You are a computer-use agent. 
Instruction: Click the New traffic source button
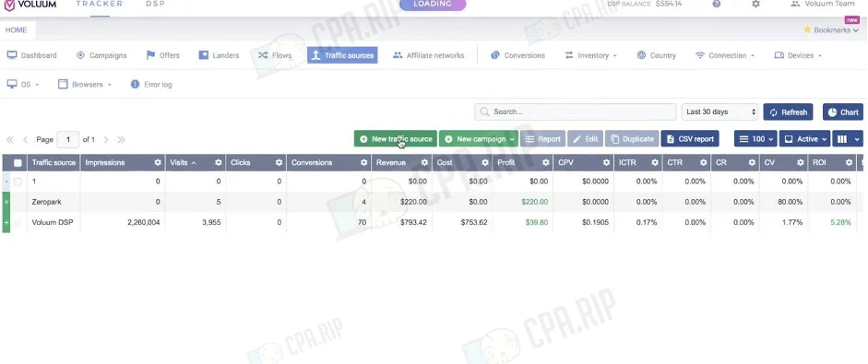pyautogui.click(x=395, y=139)
